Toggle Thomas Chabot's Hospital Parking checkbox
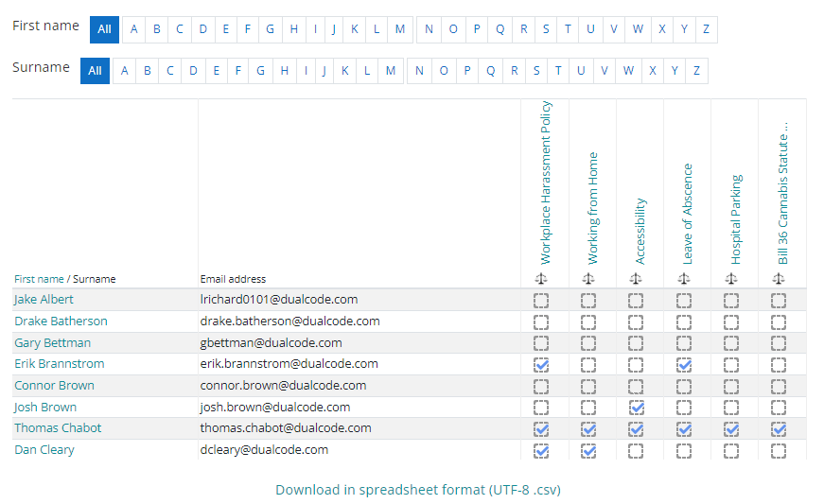The height and width of the screenshot is (504, 824). (731, 429)
